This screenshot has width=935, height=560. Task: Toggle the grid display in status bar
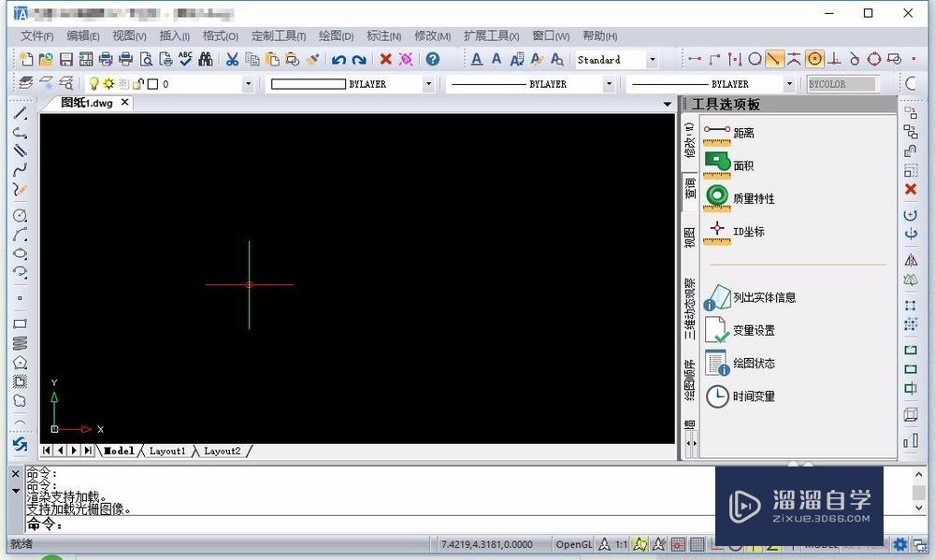click(698, 544)
